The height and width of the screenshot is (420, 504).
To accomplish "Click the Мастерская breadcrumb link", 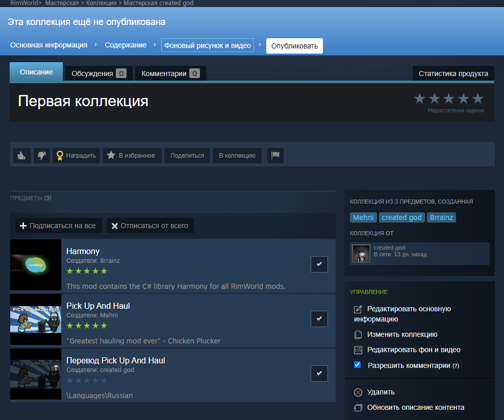I will [62, 3].
